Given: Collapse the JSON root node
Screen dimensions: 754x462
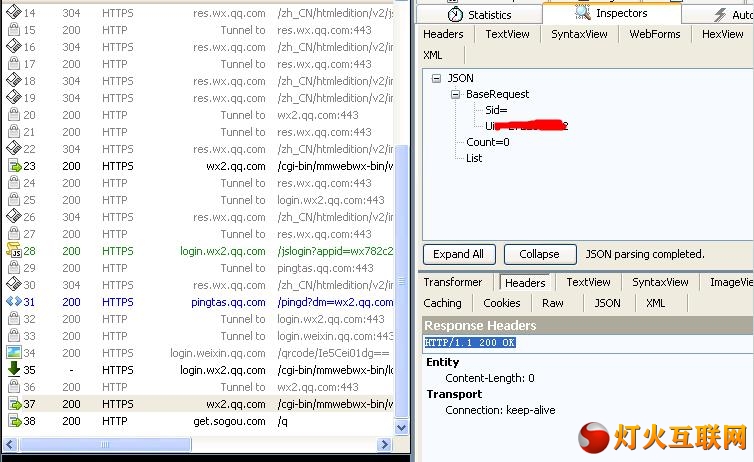Looking at the screenshot, I should tap(436, 78).
